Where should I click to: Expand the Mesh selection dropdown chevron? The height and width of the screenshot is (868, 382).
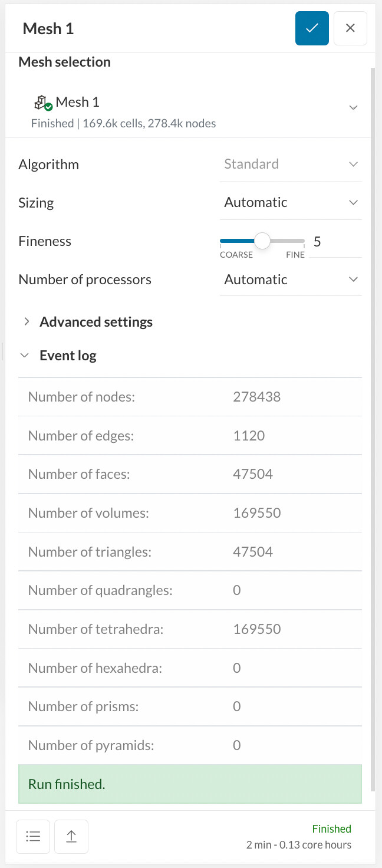(x=353, y=107)
